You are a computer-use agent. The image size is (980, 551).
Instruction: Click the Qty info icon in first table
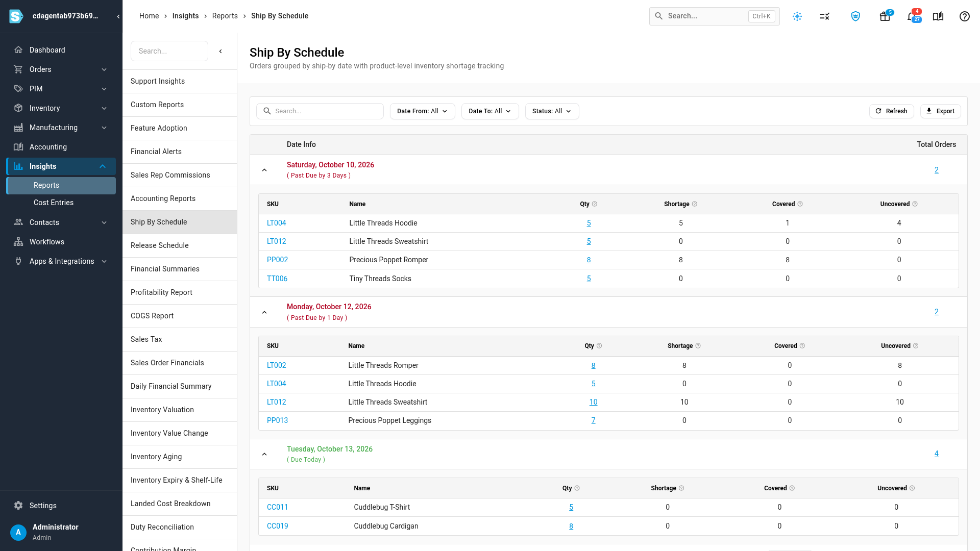[595, 204]
